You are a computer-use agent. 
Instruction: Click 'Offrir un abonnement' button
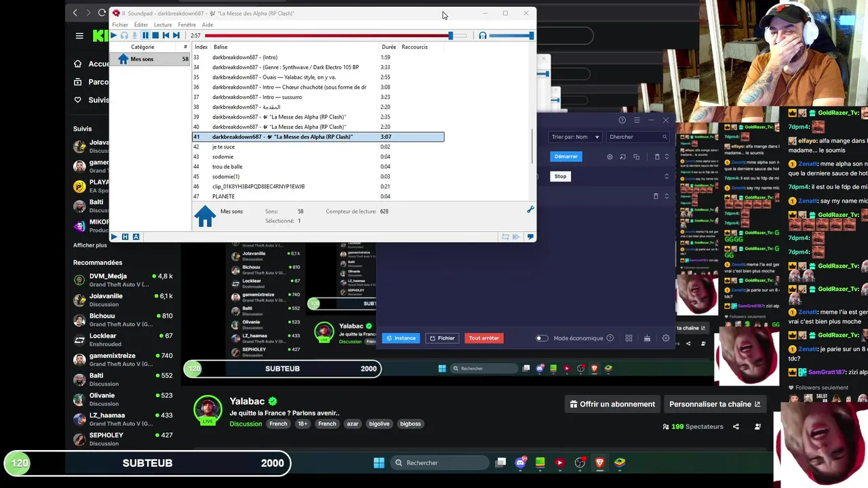pos(612,404)
